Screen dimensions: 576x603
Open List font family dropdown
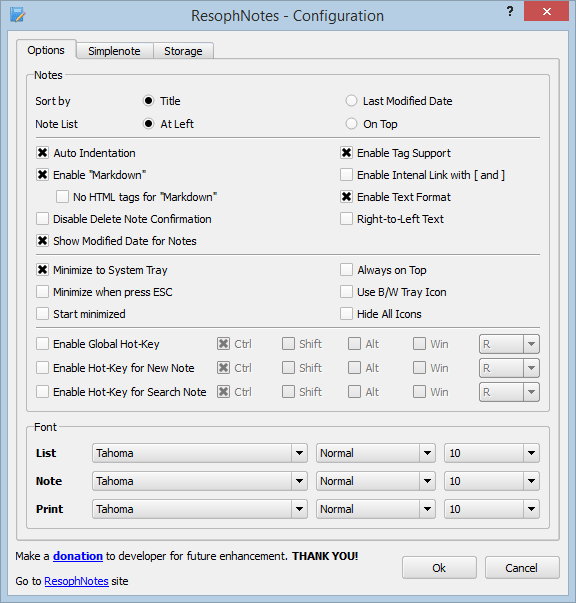pos(200,453)
